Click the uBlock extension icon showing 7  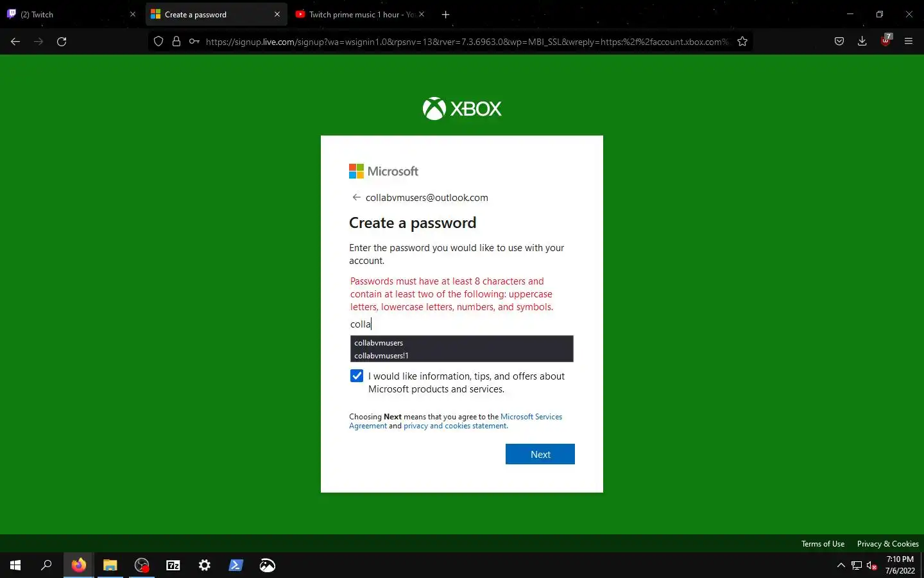pos(886,40)
